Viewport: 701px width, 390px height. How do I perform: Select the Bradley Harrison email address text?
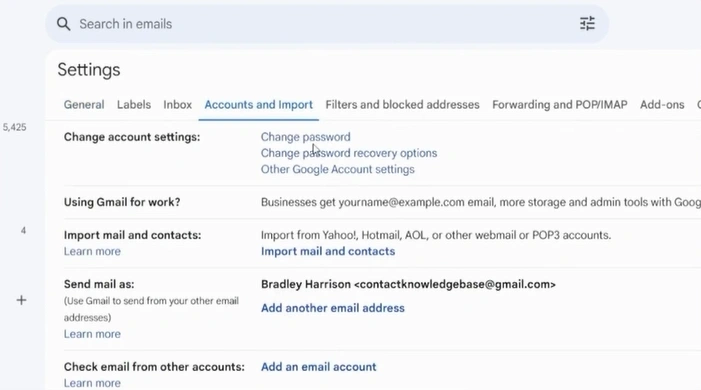tap(408, 284)
